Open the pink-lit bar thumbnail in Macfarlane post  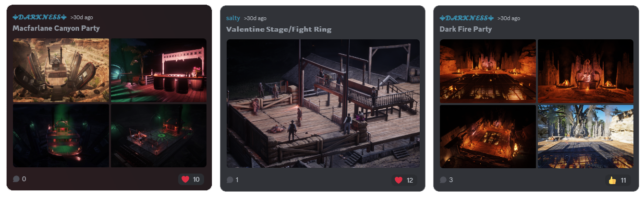coord(158,70)
